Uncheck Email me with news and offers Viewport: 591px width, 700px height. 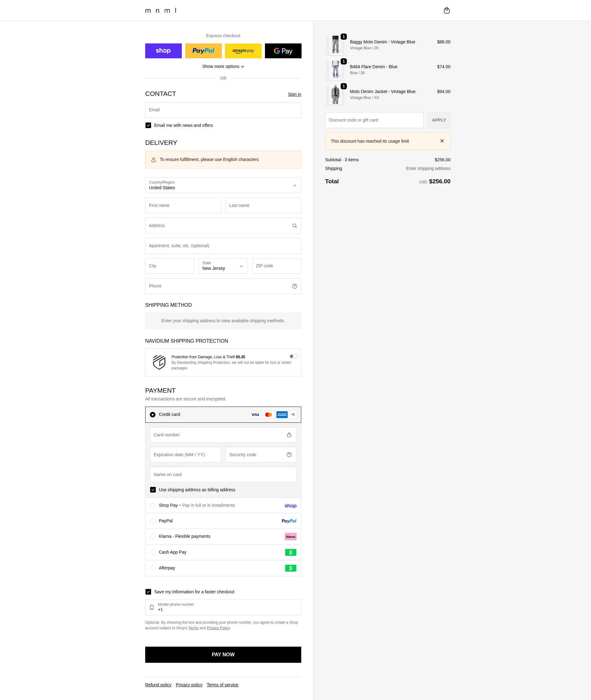click(148, 125)
